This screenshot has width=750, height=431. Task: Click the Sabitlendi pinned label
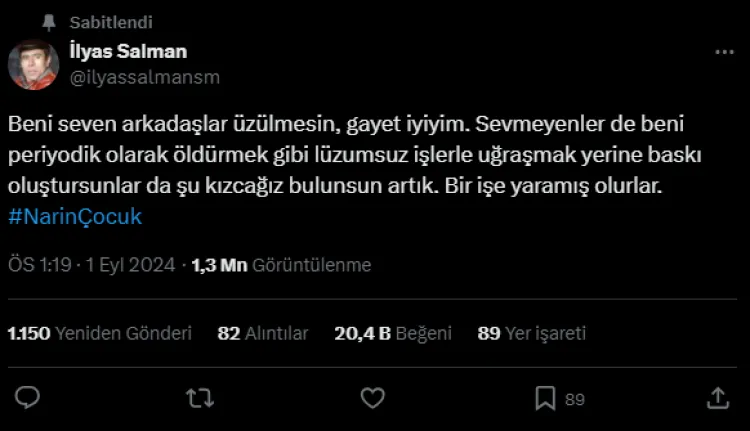(x=111, y=22)
